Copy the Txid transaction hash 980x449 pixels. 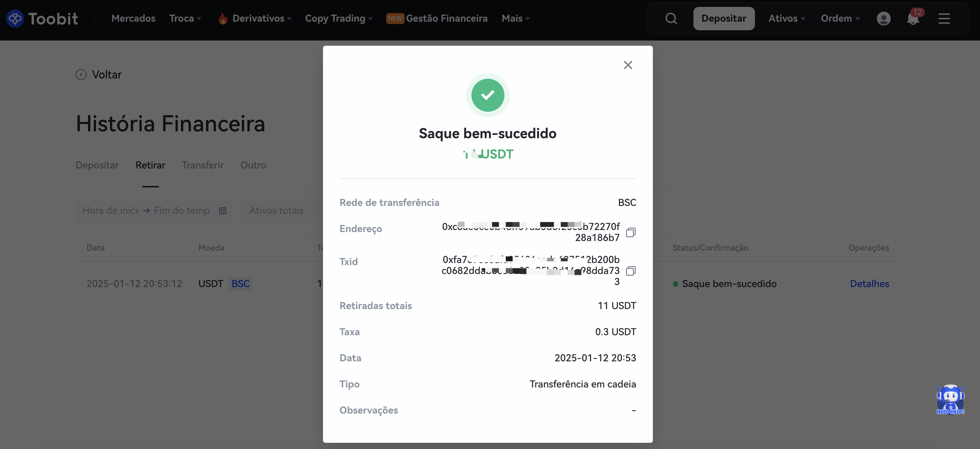coord(631,271)
